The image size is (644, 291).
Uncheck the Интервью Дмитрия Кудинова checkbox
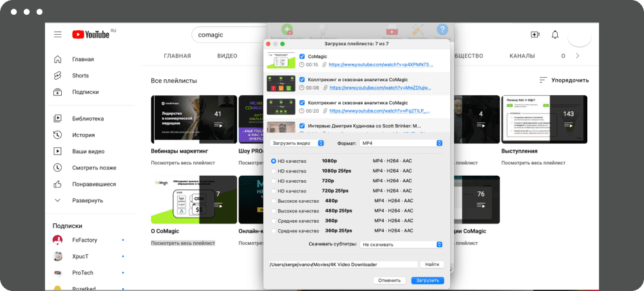tap(302, 126)
